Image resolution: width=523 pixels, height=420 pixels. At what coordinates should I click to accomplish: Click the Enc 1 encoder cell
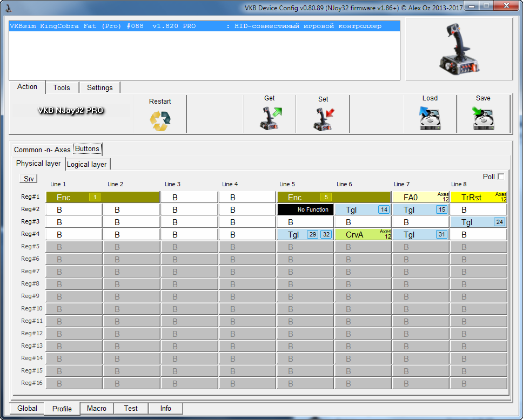tap(103, 198)
